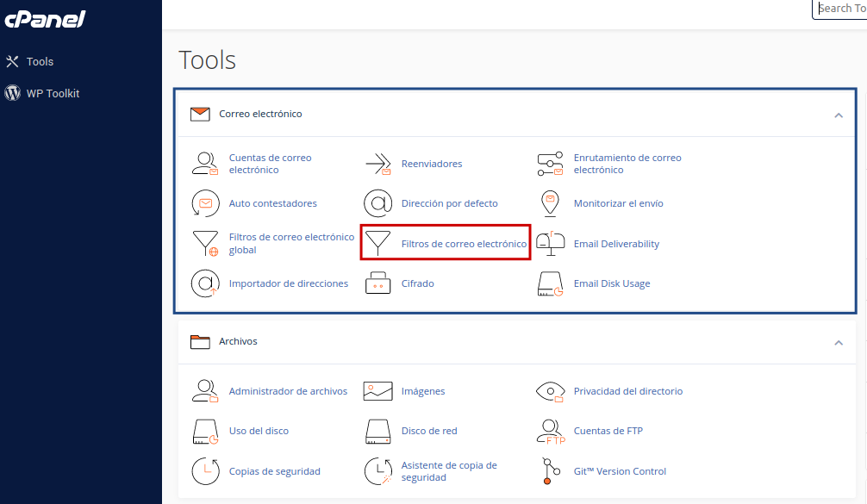Click the Email Disk Usage link
This screenshot has height=504, width=867.
click(612, 283)
